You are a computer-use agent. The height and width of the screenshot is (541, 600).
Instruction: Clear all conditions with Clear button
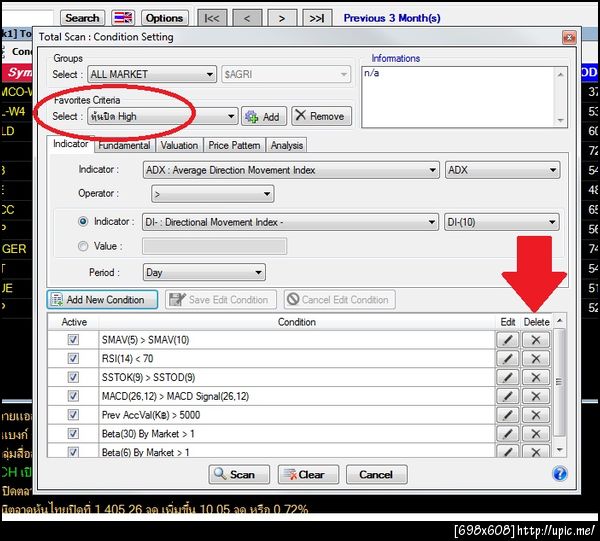[308, 474]
